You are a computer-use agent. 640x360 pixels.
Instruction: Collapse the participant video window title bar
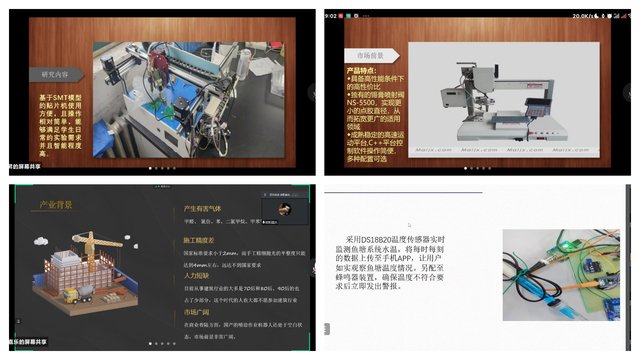[x=285, y=195]
